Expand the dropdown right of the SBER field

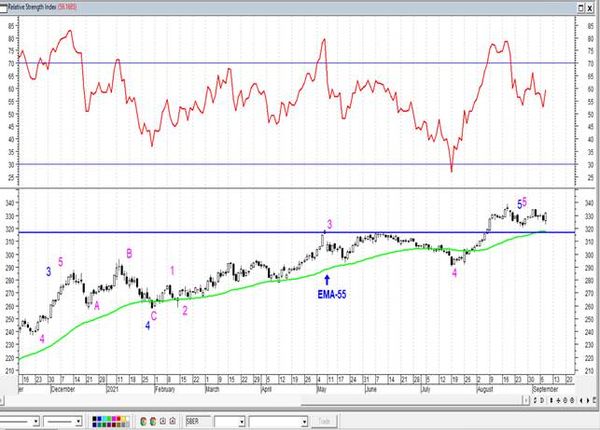pyautogui.click(x=242, y=422)
